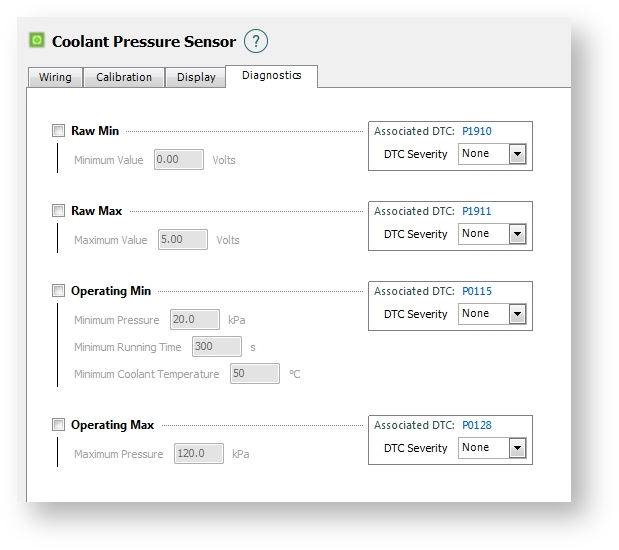Click the Maximum Pressure input field
Viewport: 619px width, 550px height.
click(199, 454)
